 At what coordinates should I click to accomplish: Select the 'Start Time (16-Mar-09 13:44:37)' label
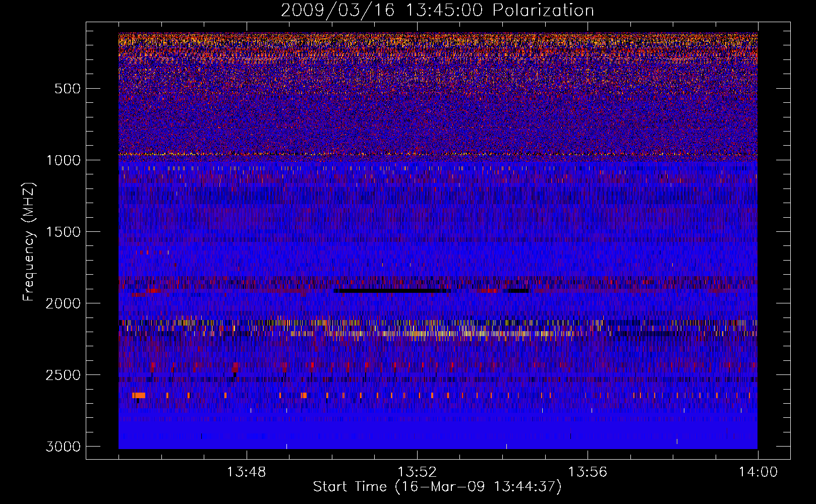(437, 487)
